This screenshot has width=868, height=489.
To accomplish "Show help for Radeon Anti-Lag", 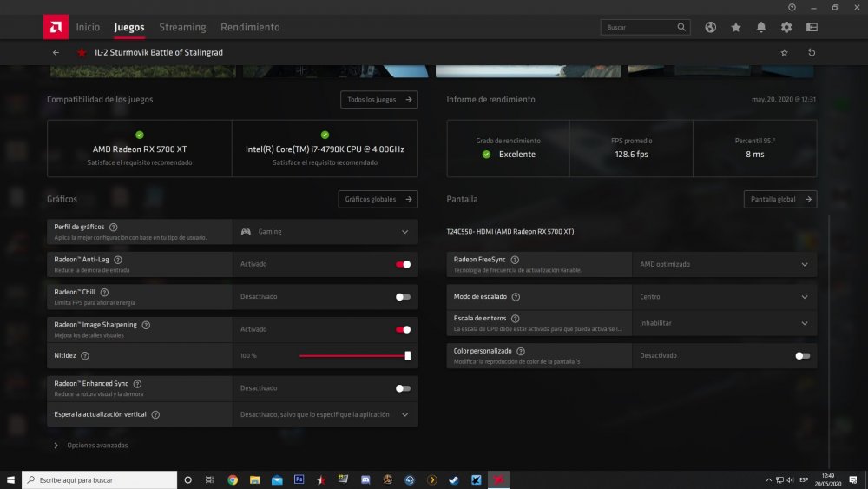I will pos(118,259).
